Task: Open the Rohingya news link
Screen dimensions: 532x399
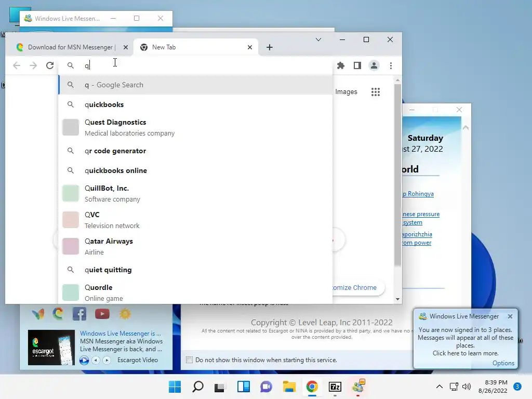Action: click(418, 194)
